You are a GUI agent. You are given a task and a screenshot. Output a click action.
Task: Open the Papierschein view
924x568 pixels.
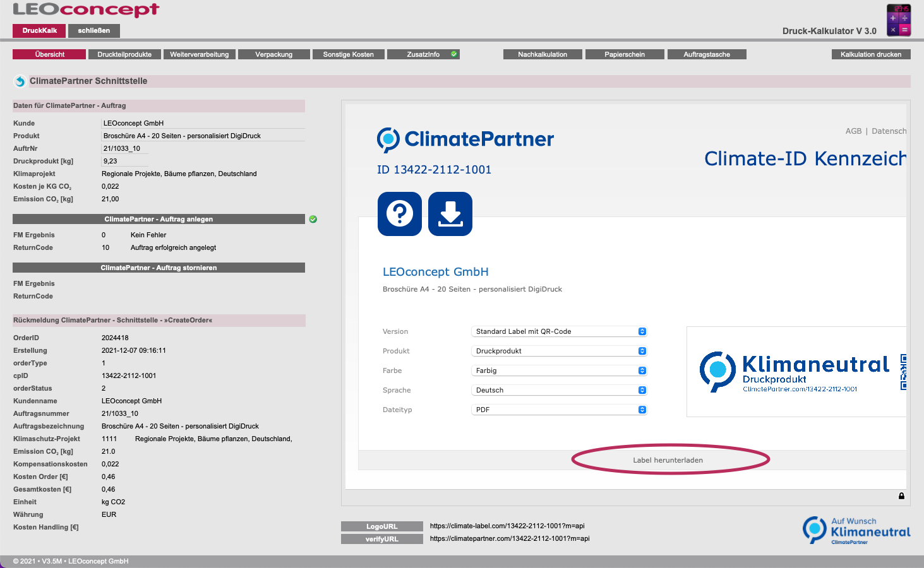(625, 54)
